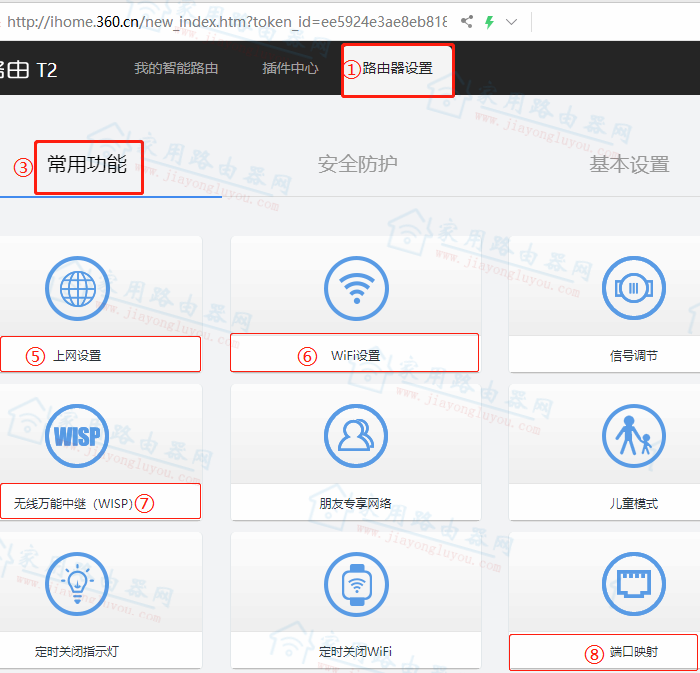700x673 pixels.
Task: Expand the address bar dropdown chevron
Action: point(511,21)
